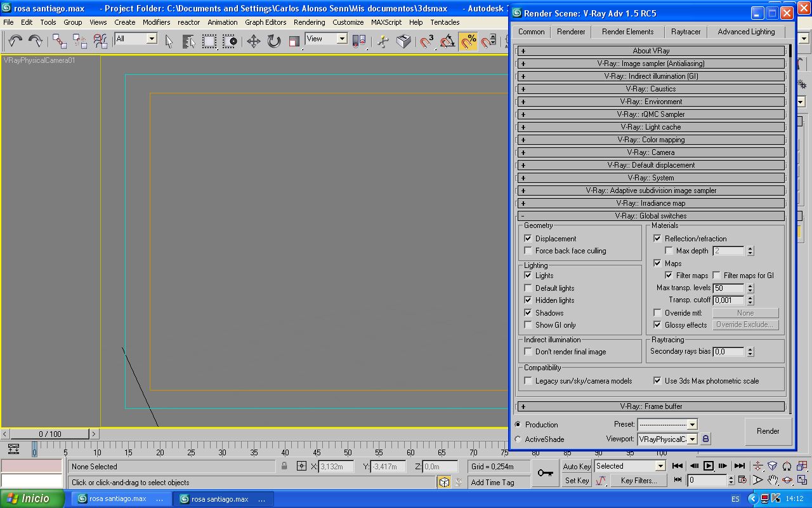Toggle the Shadows checkbox
The height and width of the screenshot is (508, 812).
click(x=528, y=313)
